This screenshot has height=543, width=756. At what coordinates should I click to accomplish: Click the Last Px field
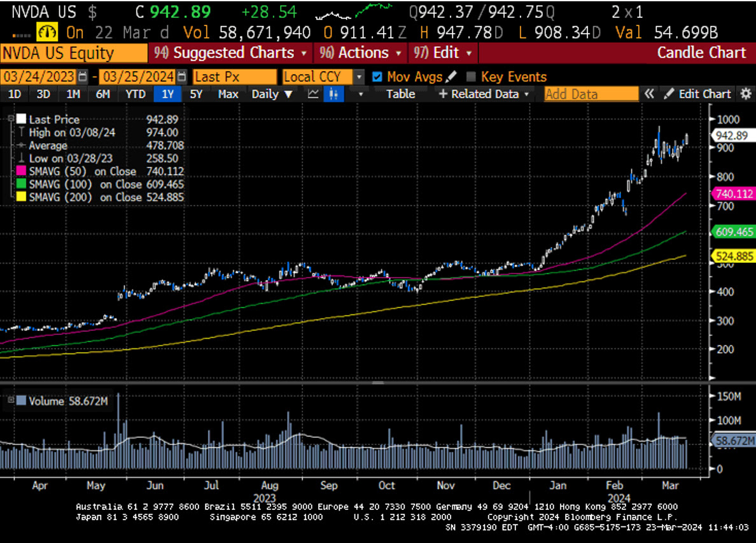[235, 76]
